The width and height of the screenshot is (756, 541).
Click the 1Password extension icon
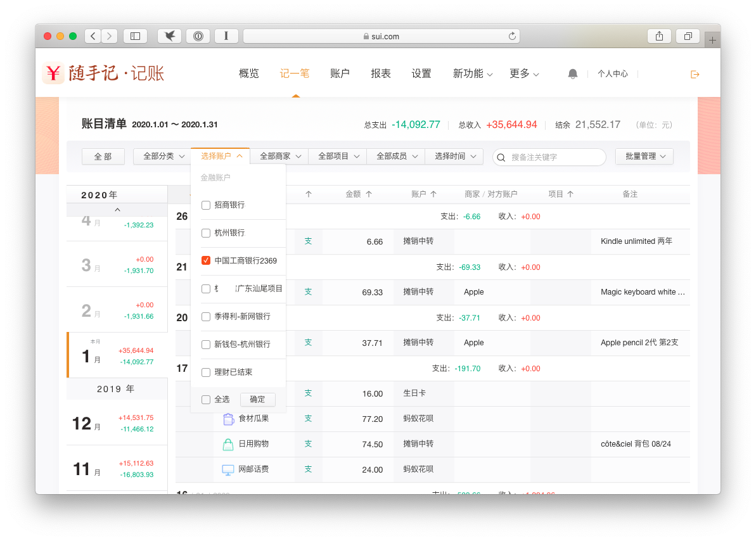tap(198, 36)
